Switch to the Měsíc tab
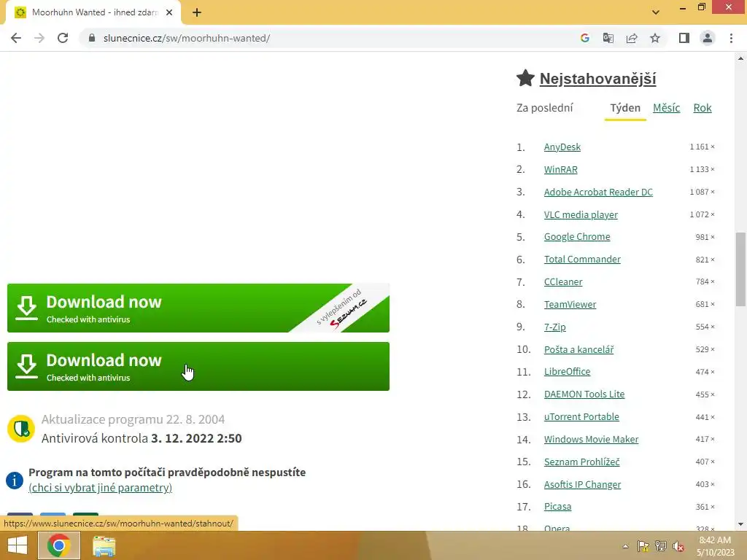Image resolution: width=747 pixels, height=560 pixels. (666, 108)
